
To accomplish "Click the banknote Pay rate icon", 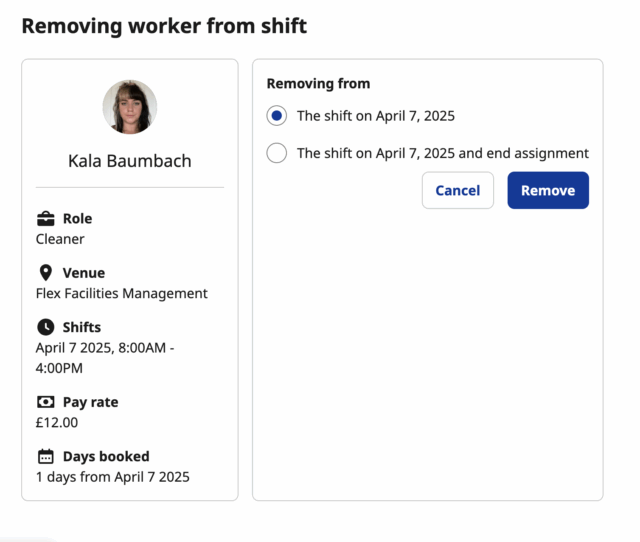I will pyautogui.click(x=45, y=402).
